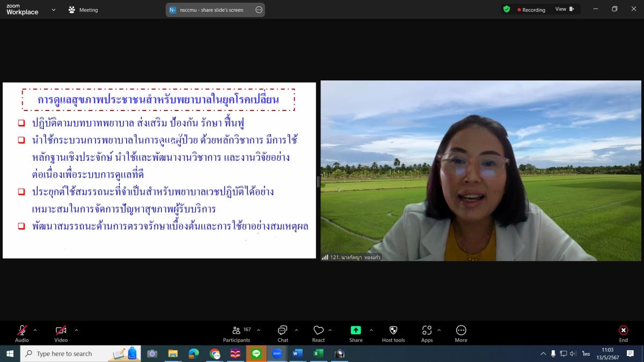Start screen sharing with Share button
This screenshot has height=362, width=644.
coord(356,333)
